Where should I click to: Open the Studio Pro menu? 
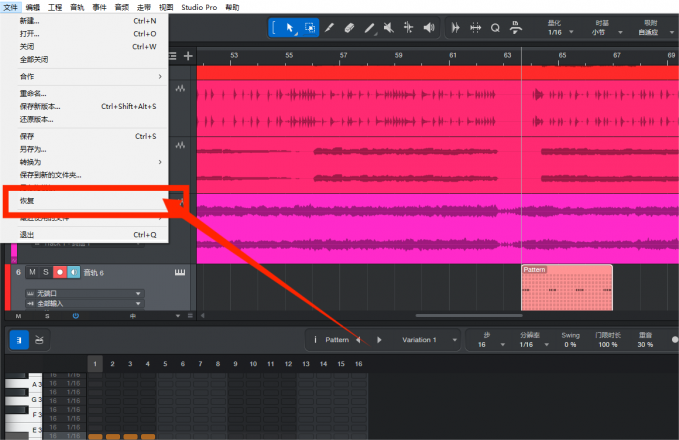click(x=199, y=7)
